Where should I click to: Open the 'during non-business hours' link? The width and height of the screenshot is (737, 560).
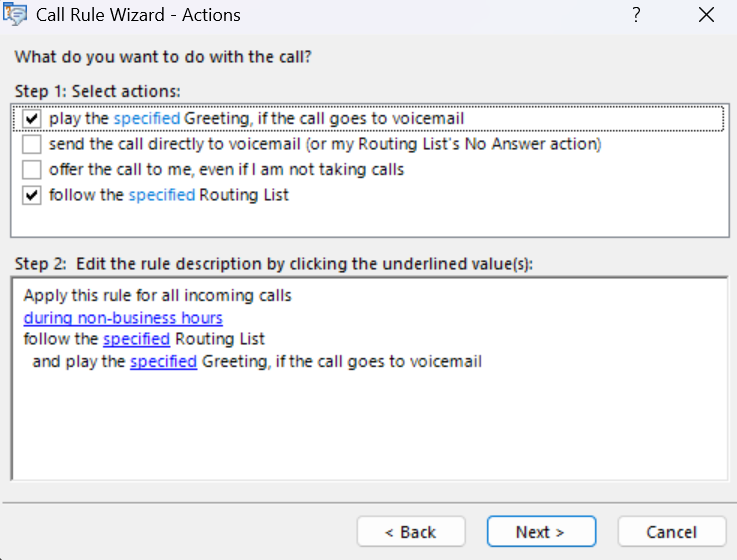(x=123, y=318)
